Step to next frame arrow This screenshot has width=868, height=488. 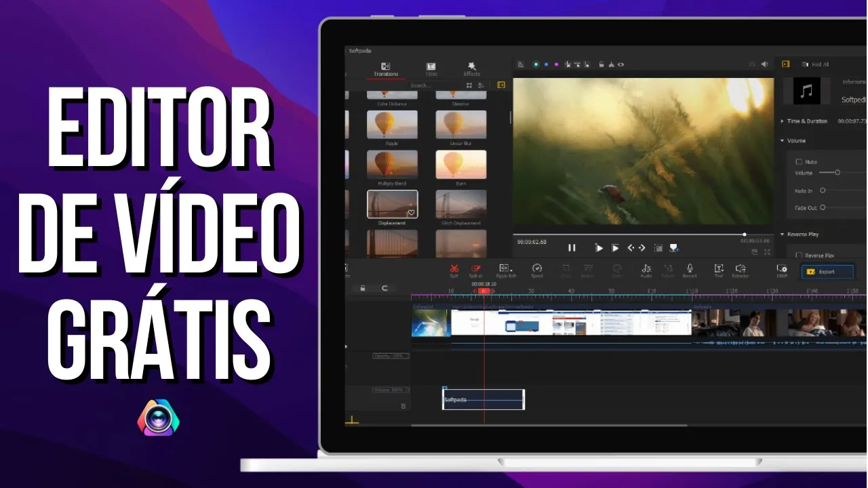click(x=642, y=248)
